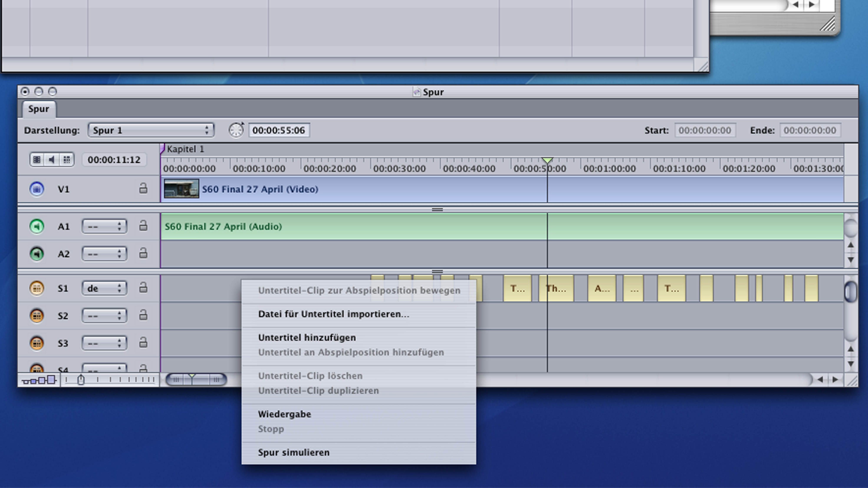Image resolution: width=868 pixels, height=488 pixels.
Task: Open the S1 language dropdown showing de
Action: [x=104, y=288]
